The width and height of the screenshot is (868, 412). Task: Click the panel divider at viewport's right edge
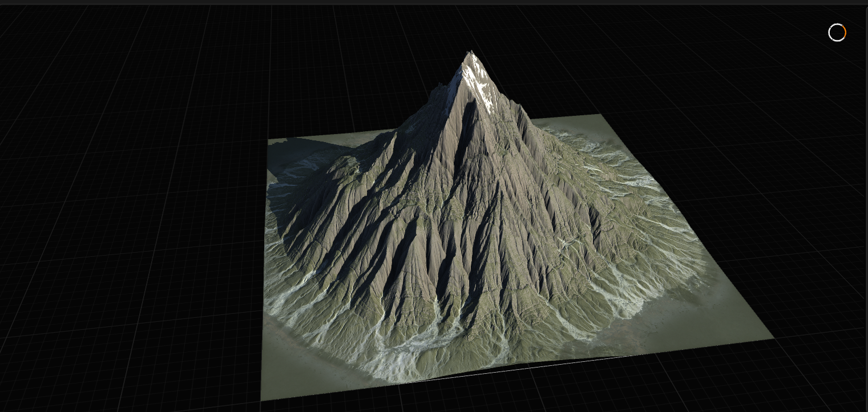click(x=866, y=205)
